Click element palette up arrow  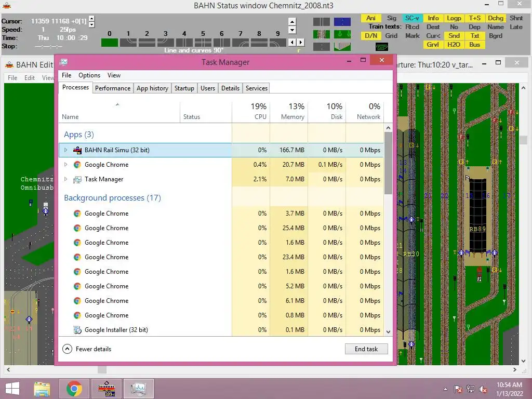(292, 22)
